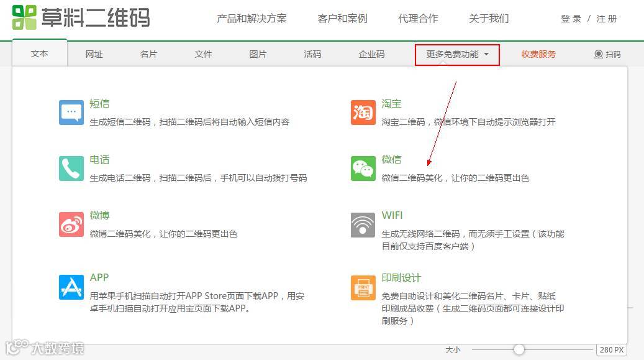Image resolution: width=644 pixels, height=360 pixels.
Task: Open the APP Store blue icon
Action: 71,287
